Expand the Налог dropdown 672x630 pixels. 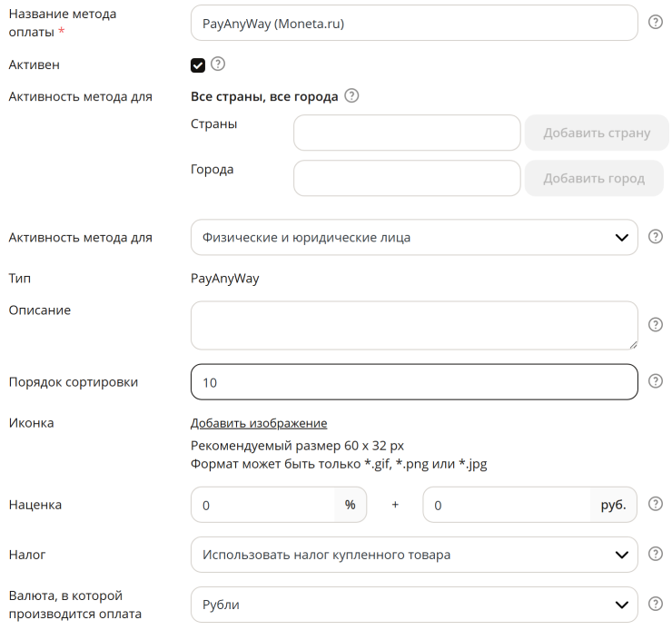[414, 555]
